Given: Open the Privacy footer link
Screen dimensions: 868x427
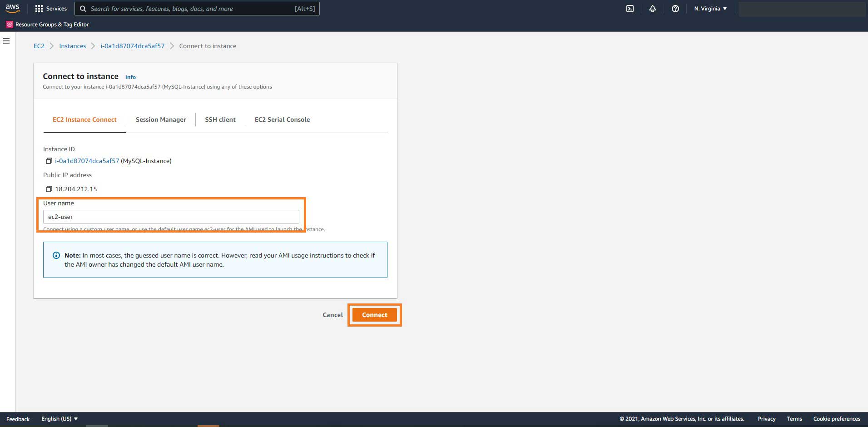Looking at the screenshot, I should pos(767,419).
